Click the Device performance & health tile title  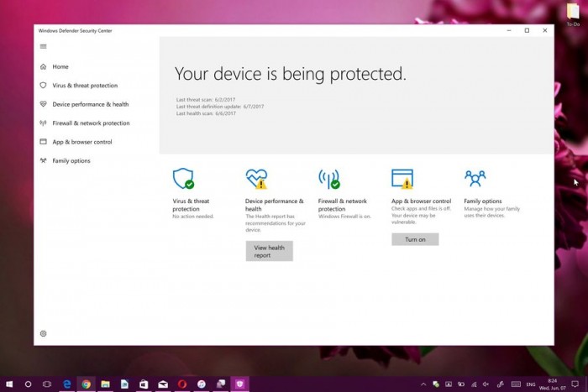coord(275,205)
